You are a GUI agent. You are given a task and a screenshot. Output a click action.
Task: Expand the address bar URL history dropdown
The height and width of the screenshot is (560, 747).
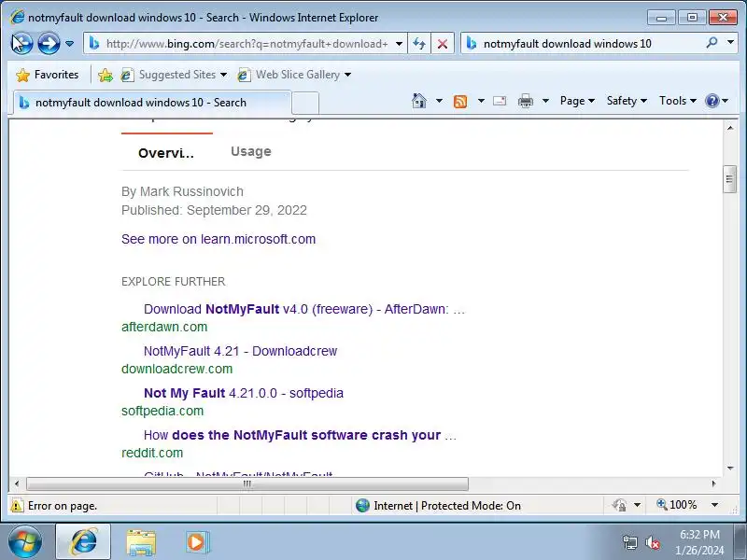pyautogui.click(x=400, y=44)
